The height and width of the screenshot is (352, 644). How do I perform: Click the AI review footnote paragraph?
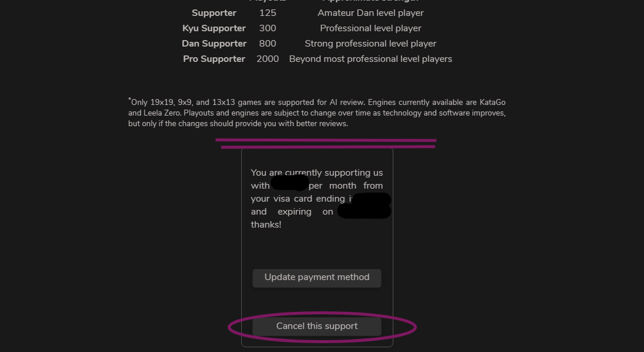click(x=317, y=113)
